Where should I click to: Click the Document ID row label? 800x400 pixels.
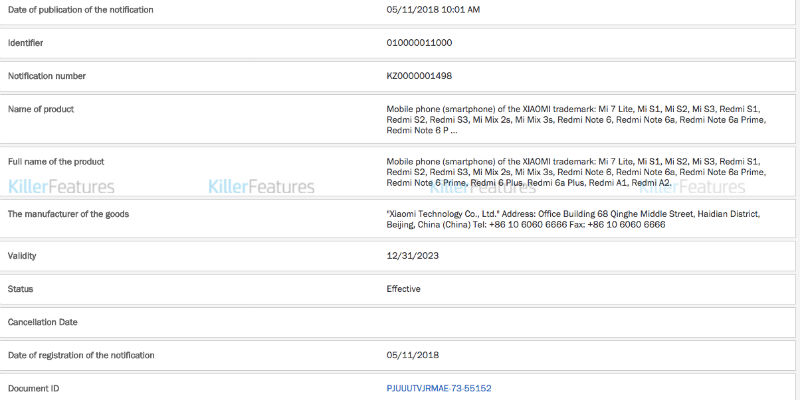pyautogui.click(x=33, y=389)
